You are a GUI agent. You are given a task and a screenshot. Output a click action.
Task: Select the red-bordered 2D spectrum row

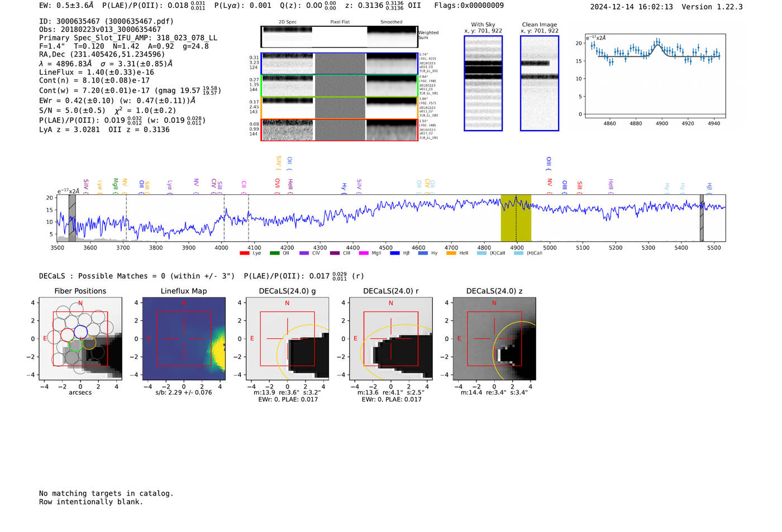[340, 130]
